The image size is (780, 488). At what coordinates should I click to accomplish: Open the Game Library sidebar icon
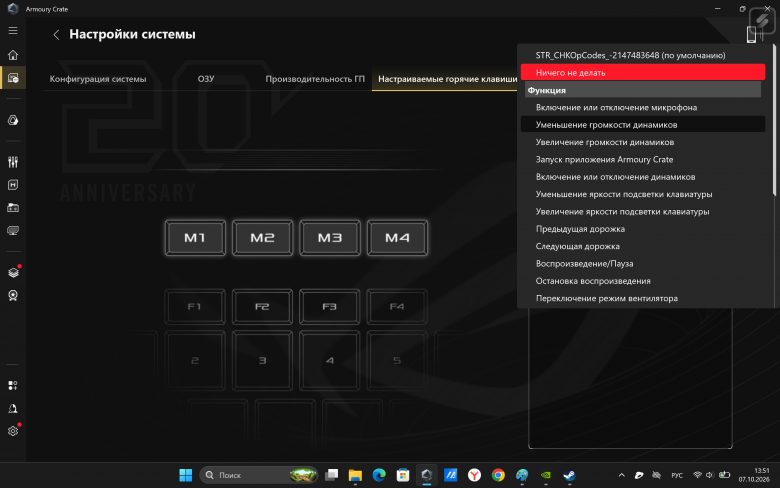click(13, 207)
